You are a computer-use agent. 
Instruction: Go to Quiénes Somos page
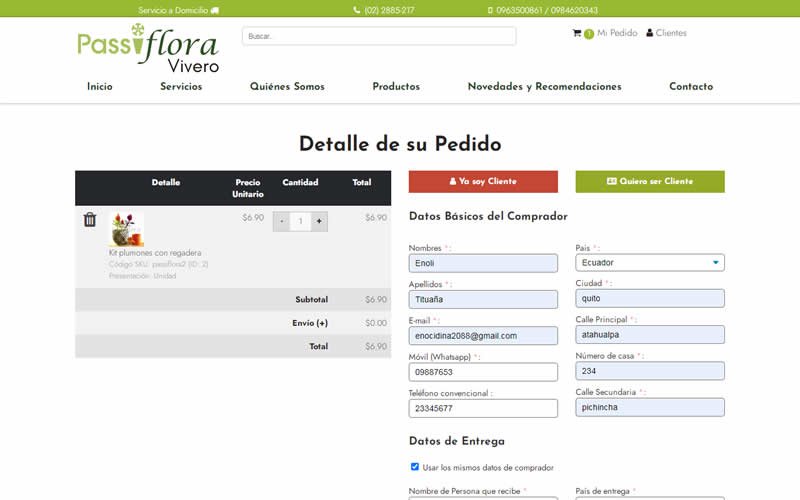tap(287, 87)
